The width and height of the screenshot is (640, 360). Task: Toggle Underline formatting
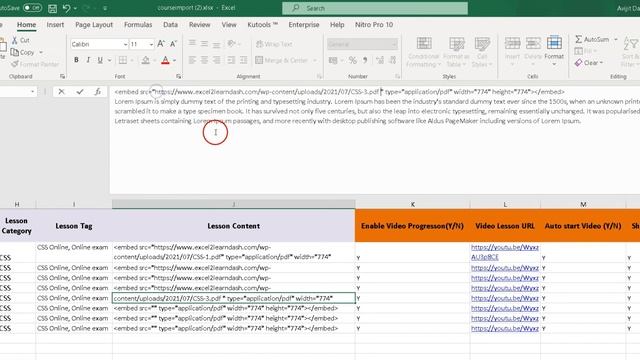[x=100, y=60]
